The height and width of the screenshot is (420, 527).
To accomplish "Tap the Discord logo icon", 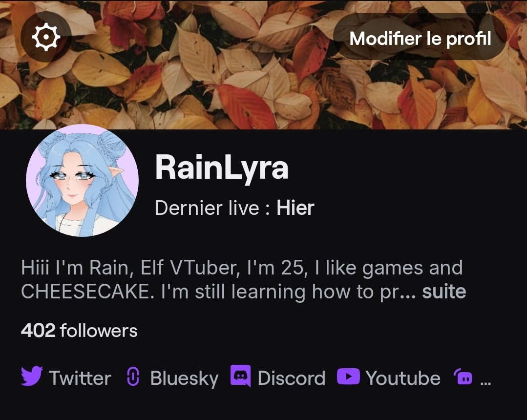I will click(240, 376).
